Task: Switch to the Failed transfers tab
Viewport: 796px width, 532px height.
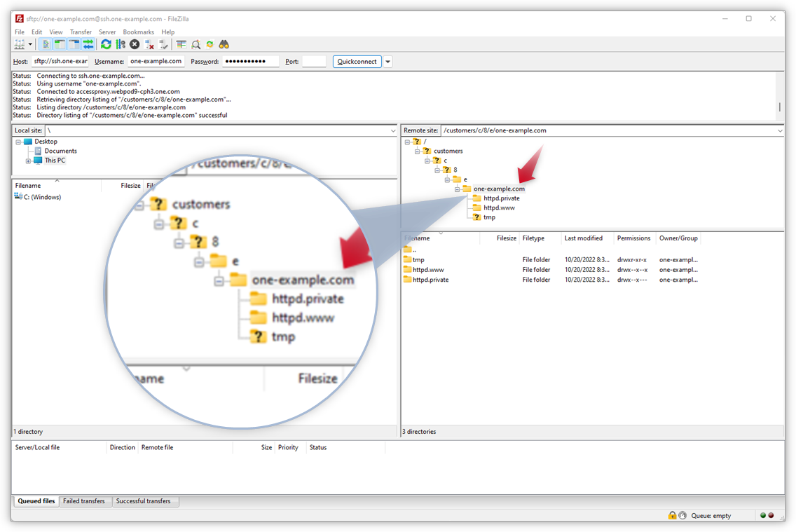Action: point(84,501)
